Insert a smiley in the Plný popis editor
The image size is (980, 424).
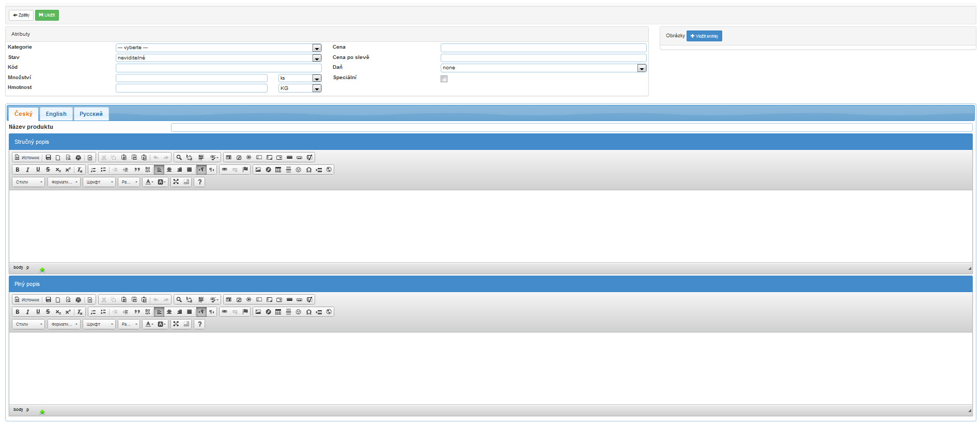298,312
